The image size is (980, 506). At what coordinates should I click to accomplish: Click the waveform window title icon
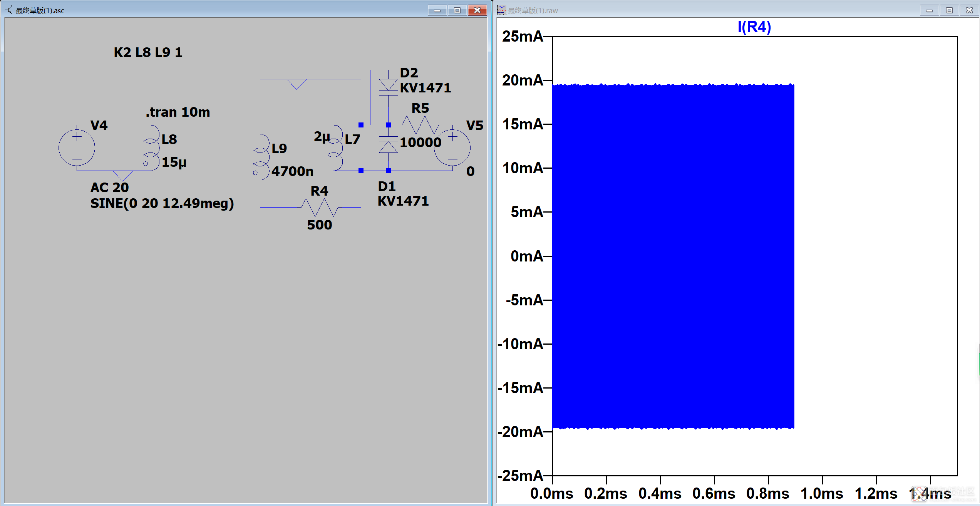[x=502, y=10]
